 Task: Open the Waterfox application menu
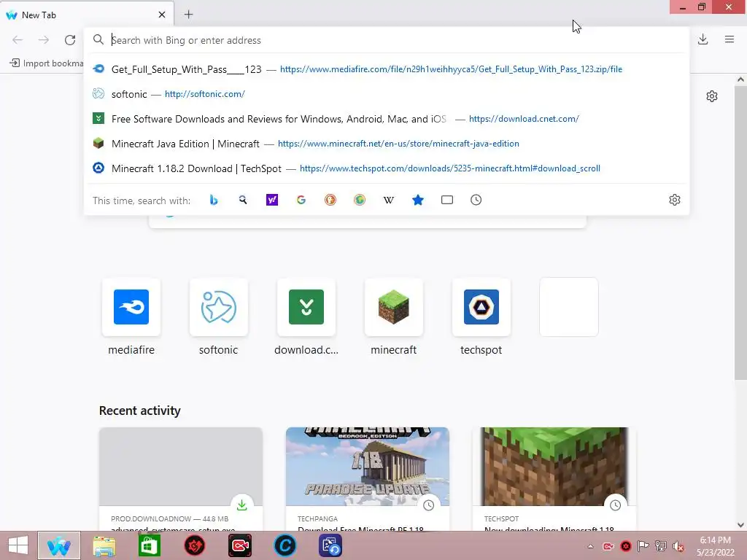coord(729,39)
